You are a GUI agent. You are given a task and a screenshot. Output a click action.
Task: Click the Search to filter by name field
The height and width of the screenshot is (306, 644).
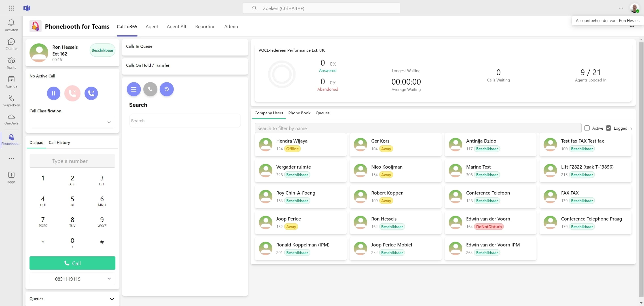point(418,128)
